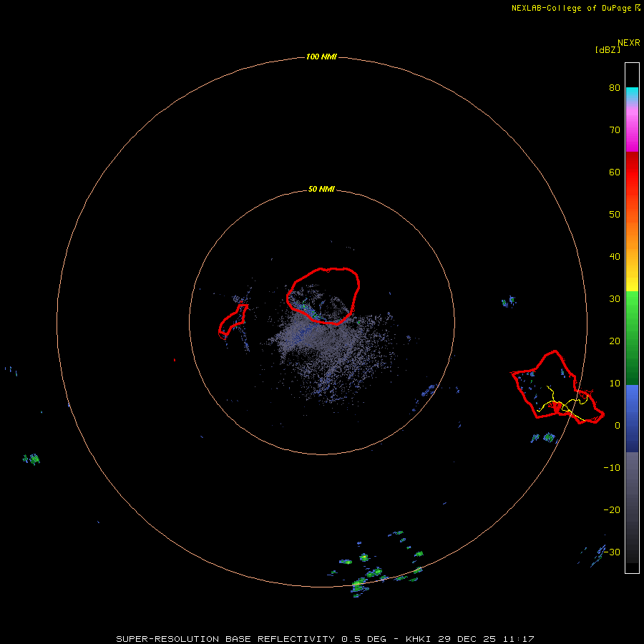Viewport: 644px width, 644px height.
Task: Select the -30 value on the dBZ scale
Action: (x=612, y=552)
